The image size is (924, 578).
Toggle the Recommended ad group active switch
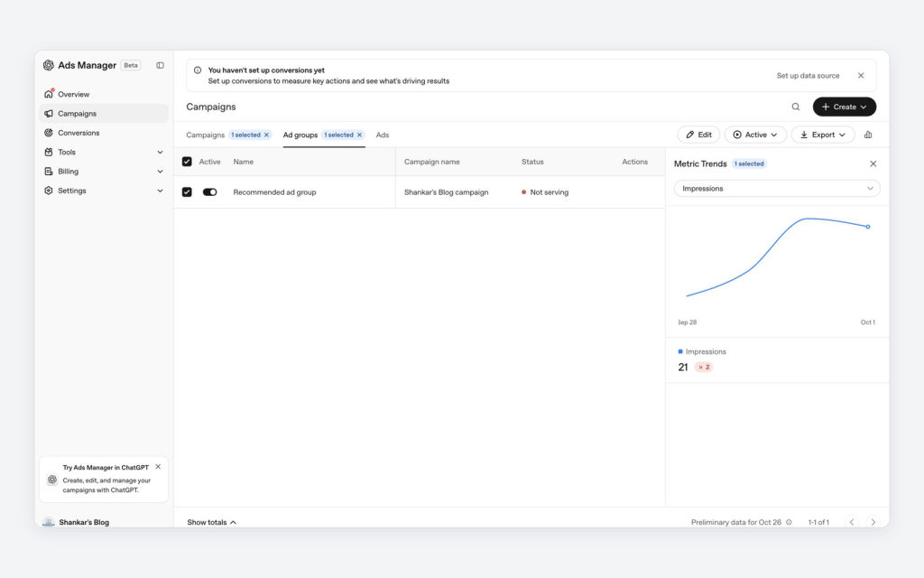[x=209, y=192]
